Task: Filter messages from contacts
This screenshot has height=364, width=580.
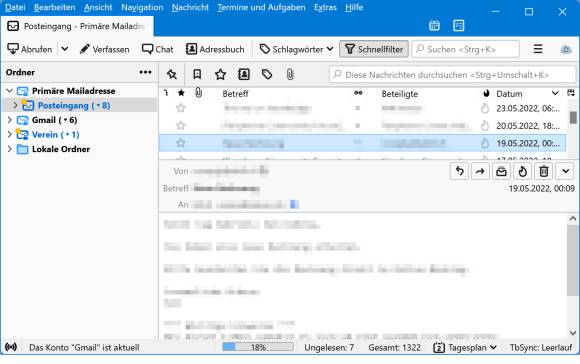Action: coord(244,74)
